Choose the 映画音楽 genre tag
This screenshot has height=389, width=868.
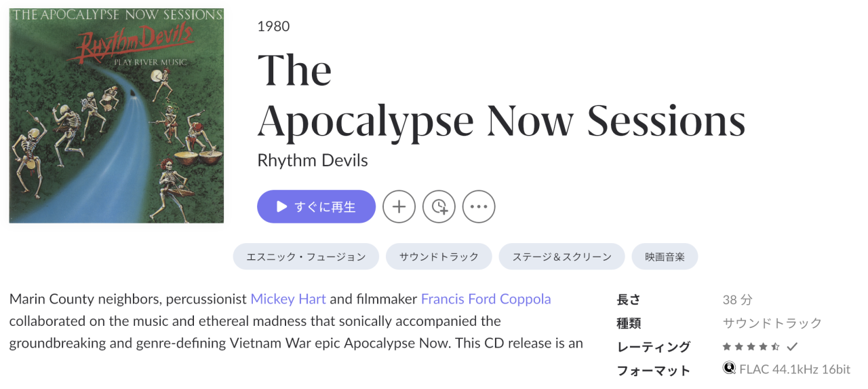coord(665,257)
